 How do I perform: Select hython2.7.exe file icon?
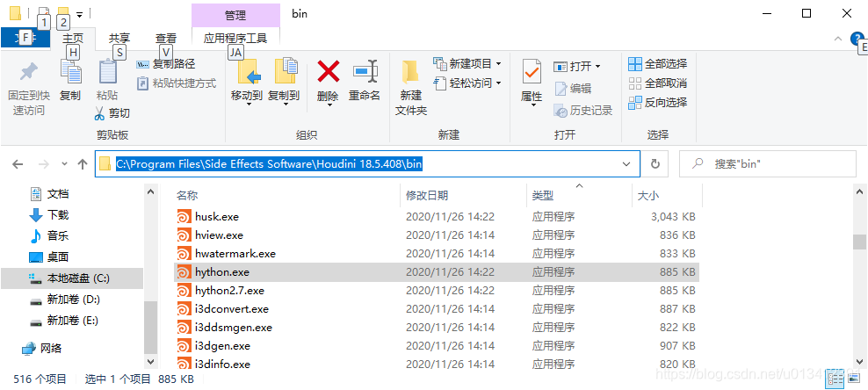184,291
